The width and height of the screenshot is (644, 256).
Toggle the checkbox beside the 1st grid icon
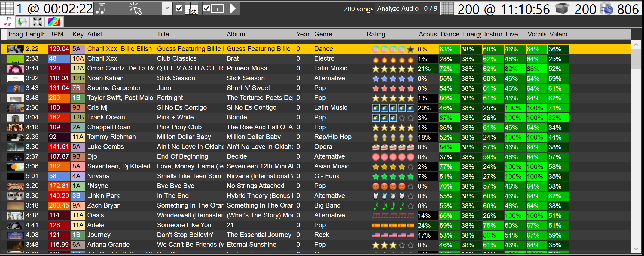tap(179, 9)
